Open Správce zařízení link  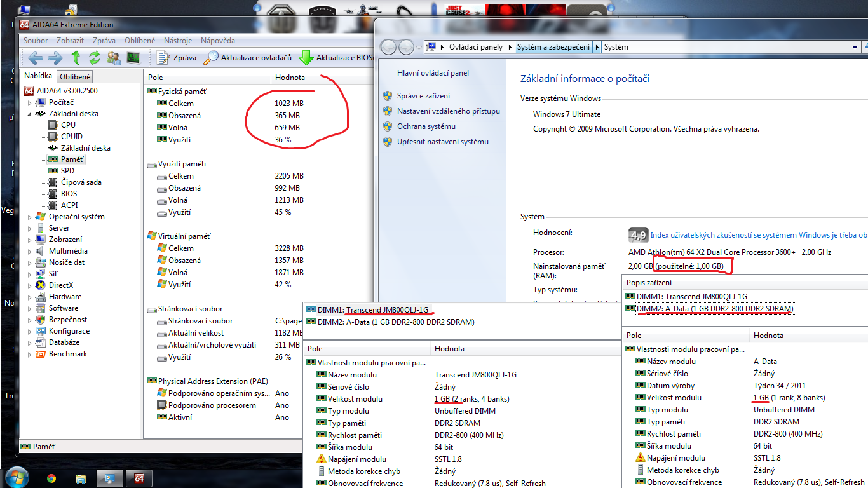click(x=423, y=96)
